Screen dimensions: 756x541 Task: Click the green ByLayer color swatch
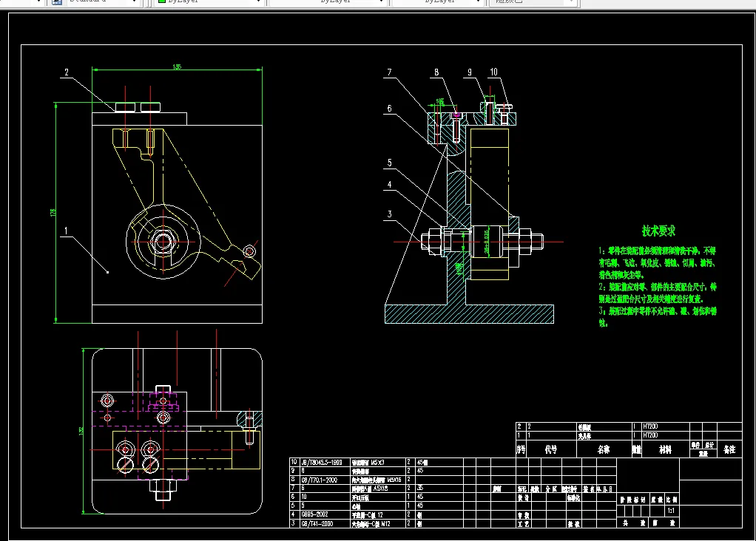click(x=161, y=2)
